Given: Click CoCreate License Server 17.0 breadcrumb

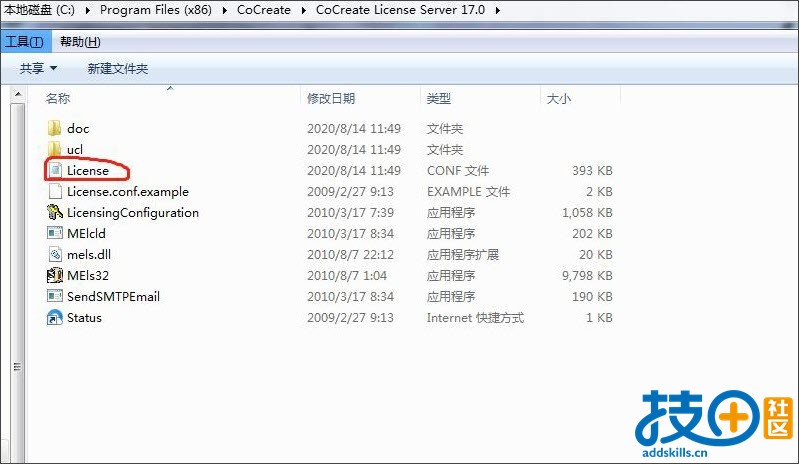Looking at the screenshot, I should (x=400, y=10).
